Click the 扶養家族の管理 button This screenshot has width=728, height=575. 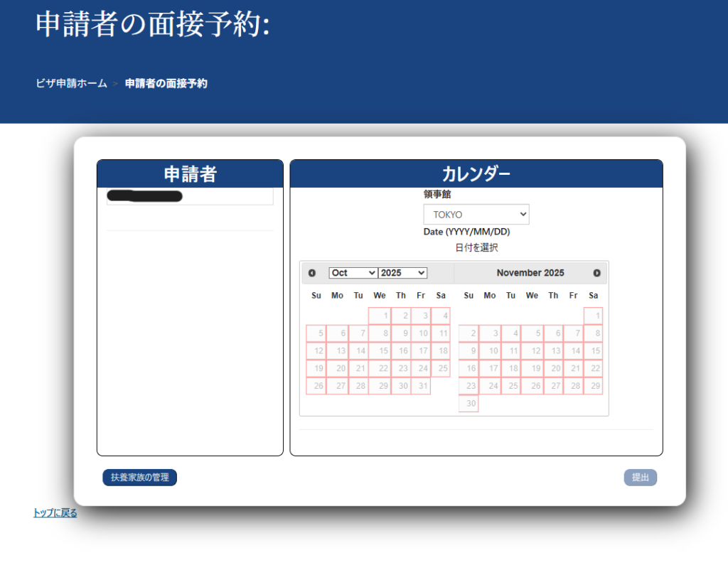click(139, 478)
